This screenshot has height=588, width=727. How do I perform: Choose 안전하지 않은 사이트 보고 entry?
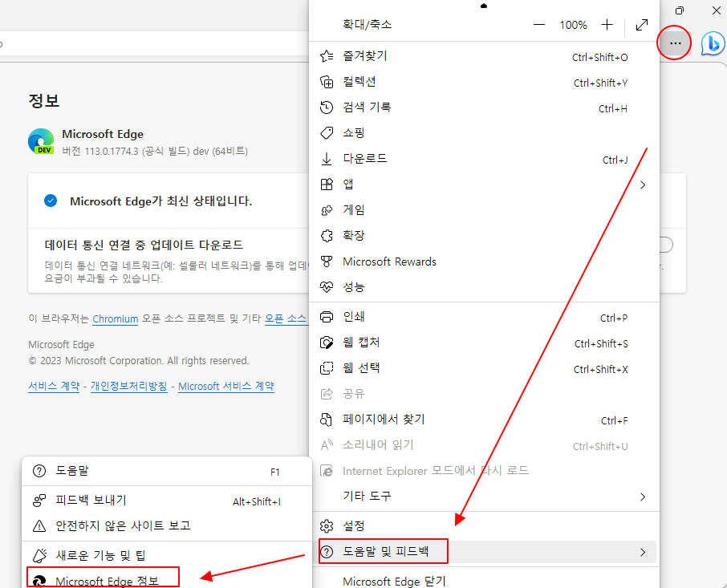(x=166, y=526)
